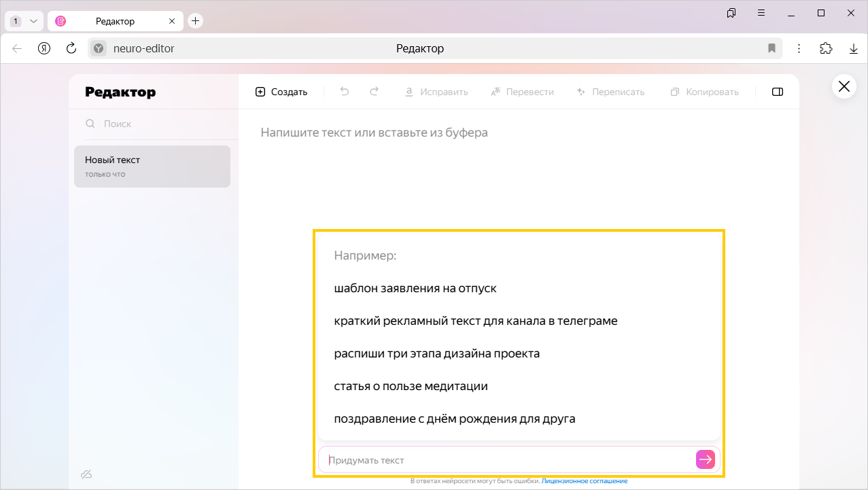
Task: Choose the шаблон заявления на отпуск suggestion
Action: click(415, 288)
